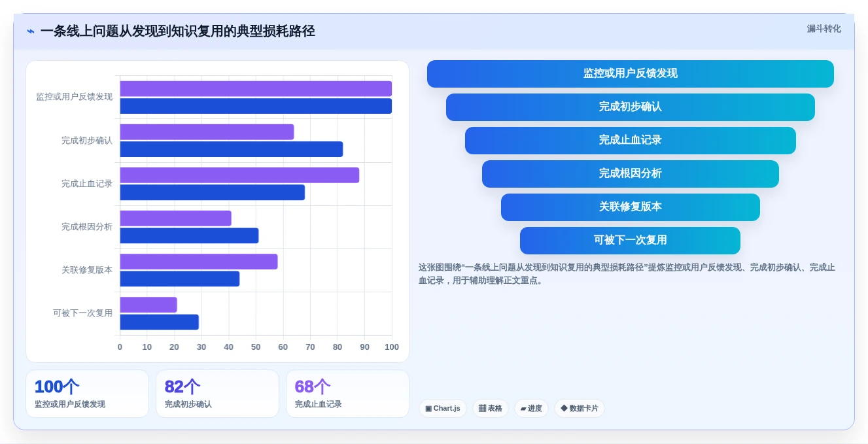Click the x-axis tick value 0

pyautogui.click(x=120, y=347)
